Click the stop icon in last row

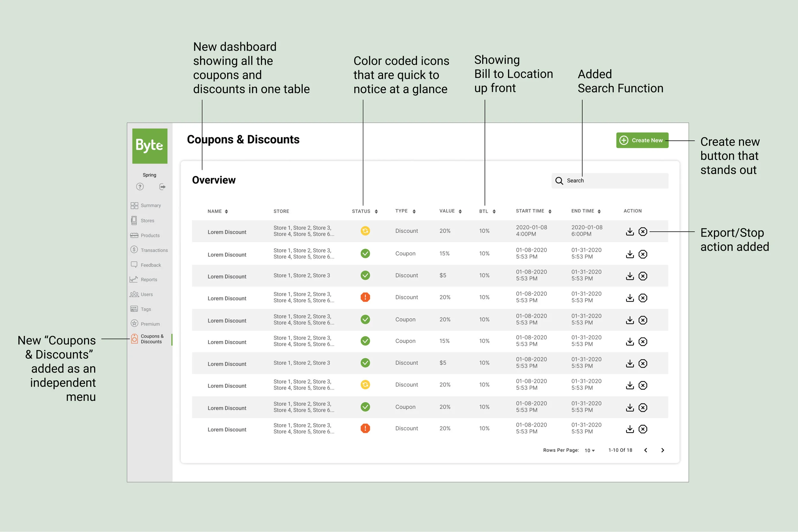[x=643, y=429]
